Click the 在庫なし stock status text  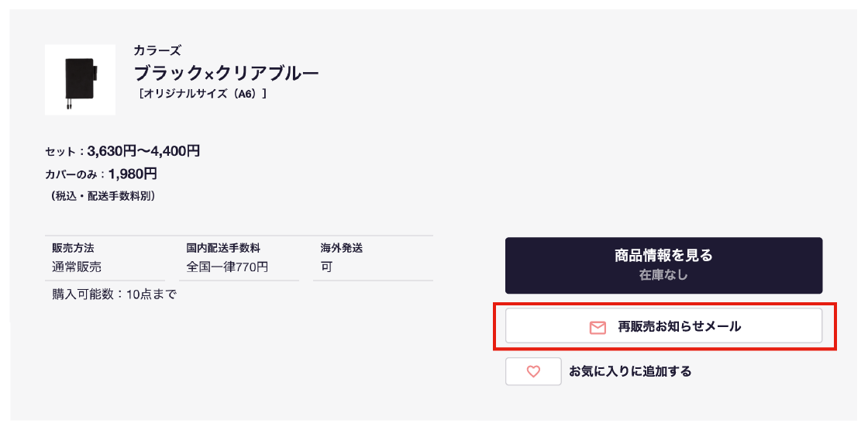click(663, 274)
